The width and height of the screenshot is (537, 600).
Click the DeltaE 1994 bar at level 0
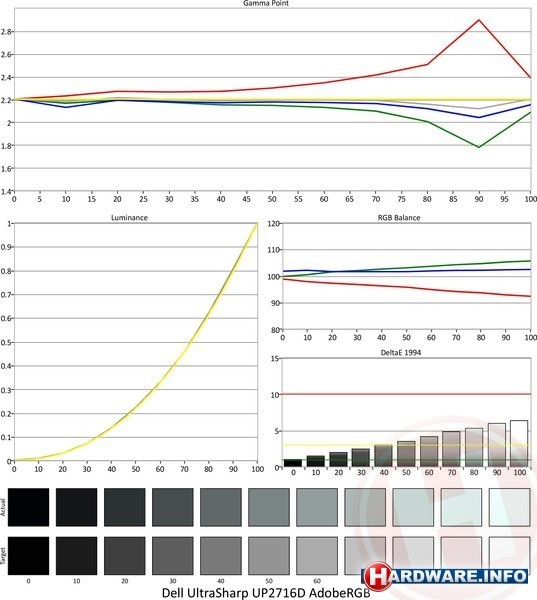[293, 463]
